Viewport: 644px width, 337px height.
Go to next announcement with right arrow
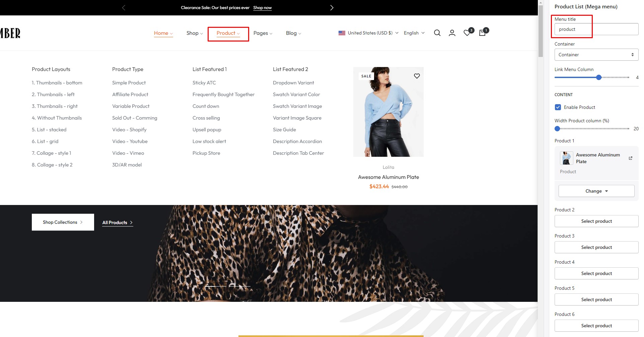pyautogui.click(x=332, y=8)
